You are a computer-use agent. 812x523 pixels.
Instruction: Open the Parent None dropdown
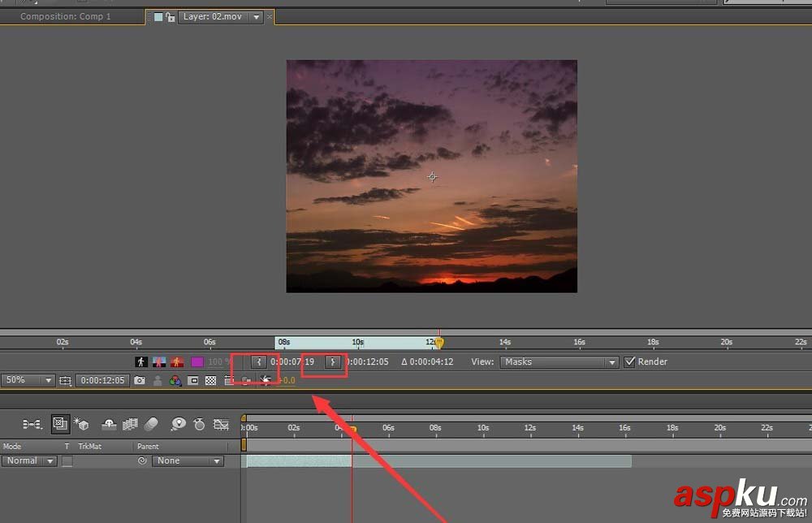click(x=188, y=460)
